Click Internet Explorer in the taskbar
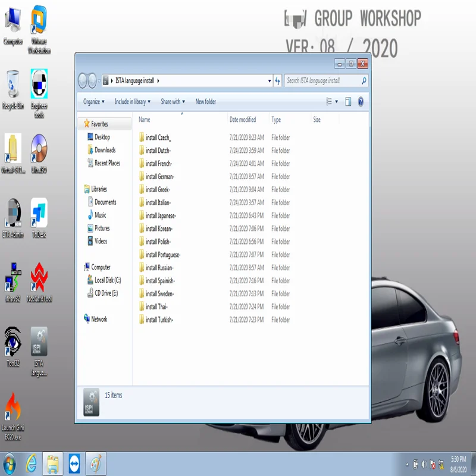The width and height of the screenshot is (476, 476). [31, 464]
